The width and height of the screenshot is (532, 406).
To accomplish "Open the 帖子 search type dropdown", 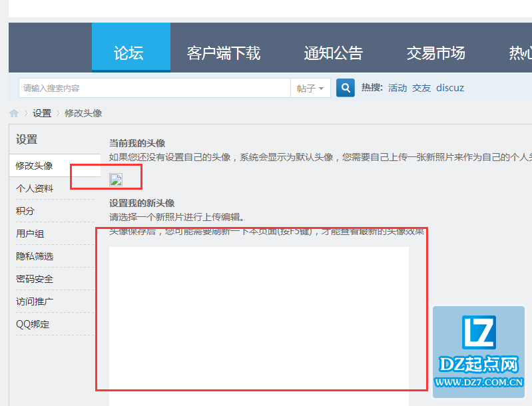I will point(310,88).
